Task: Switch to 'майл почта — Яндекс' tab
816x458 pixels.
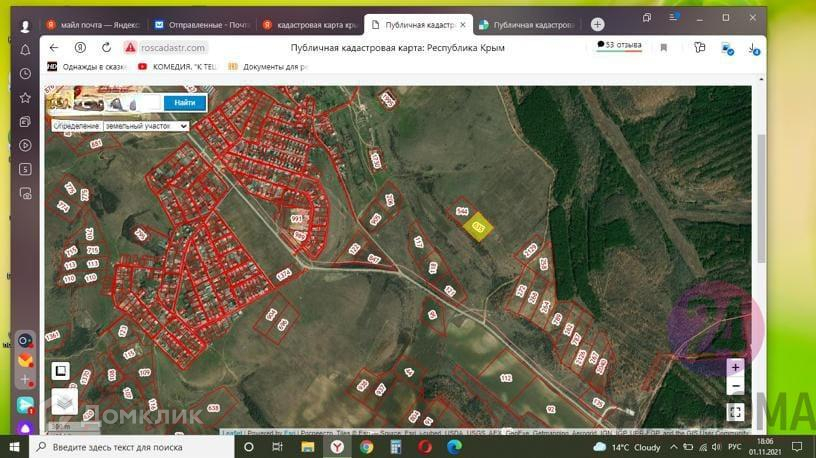Action: click(x=94, y=24)
